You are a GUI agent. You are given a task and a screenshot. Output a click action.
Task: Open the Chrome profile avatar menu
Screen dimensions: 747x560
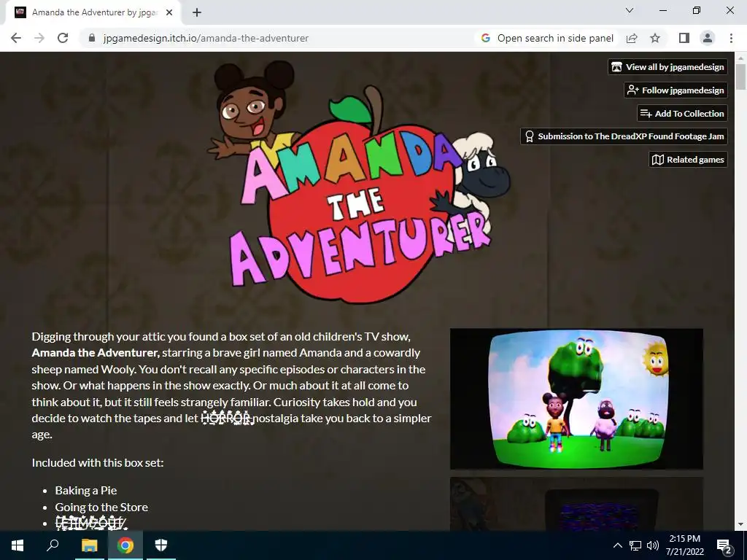[x=708, y=38]
